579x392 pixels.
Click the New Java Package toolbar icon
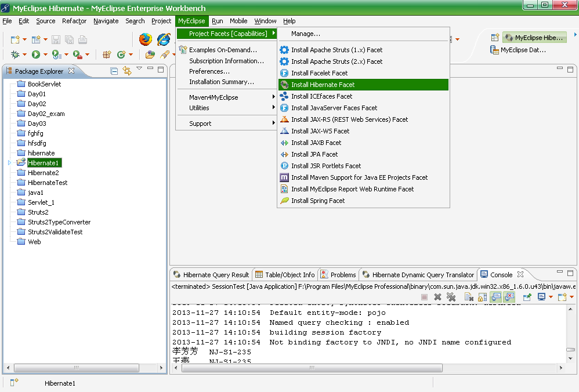tap(107, 55)
